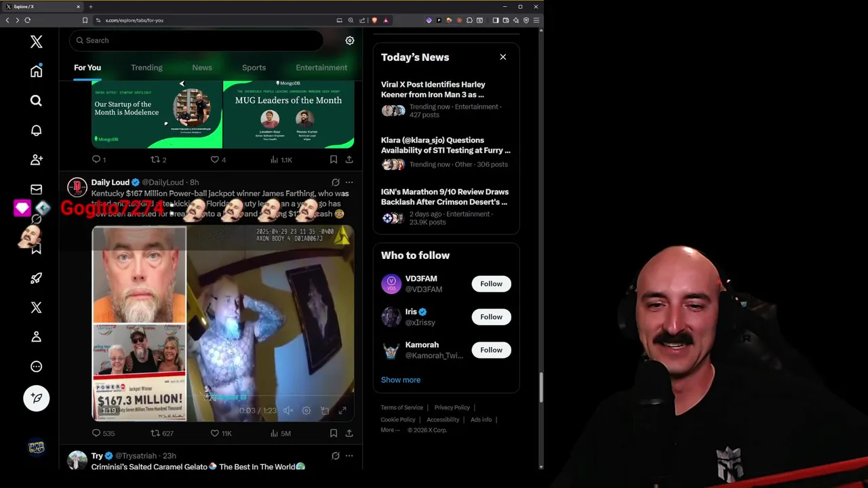Bookmark the Daily Loud post

coord(334,433)
